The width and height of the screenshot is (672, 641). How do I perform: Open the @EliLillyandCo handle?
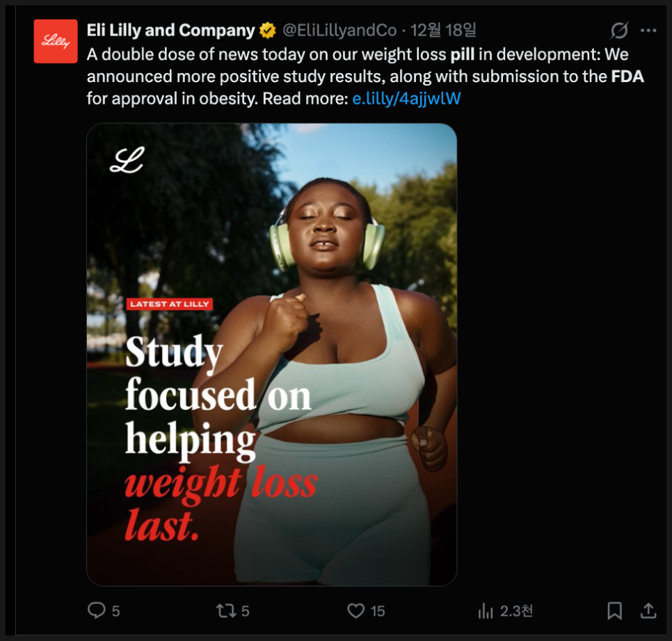[x=339, y=31]
